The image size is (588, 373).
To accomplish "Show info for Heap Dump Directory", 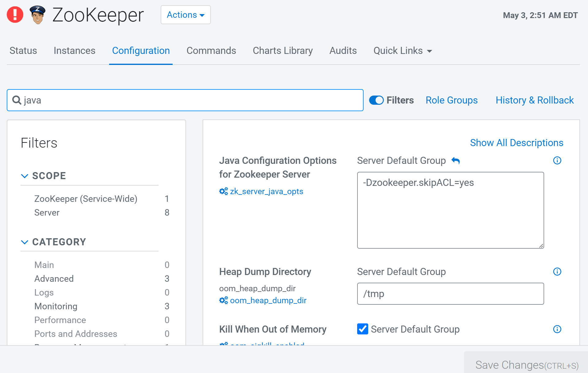I will pos(557,272).
